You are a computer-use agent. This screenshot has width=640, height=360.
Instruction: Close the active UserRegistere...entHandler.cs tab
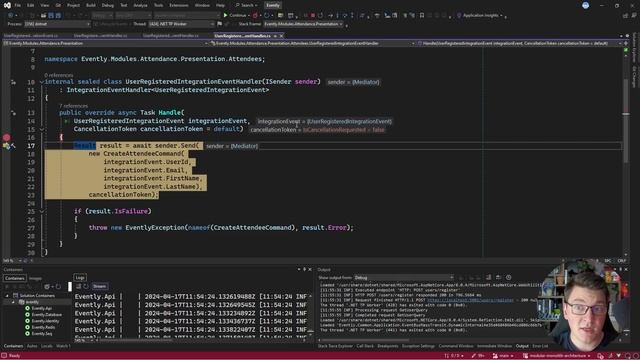[281, 36]
